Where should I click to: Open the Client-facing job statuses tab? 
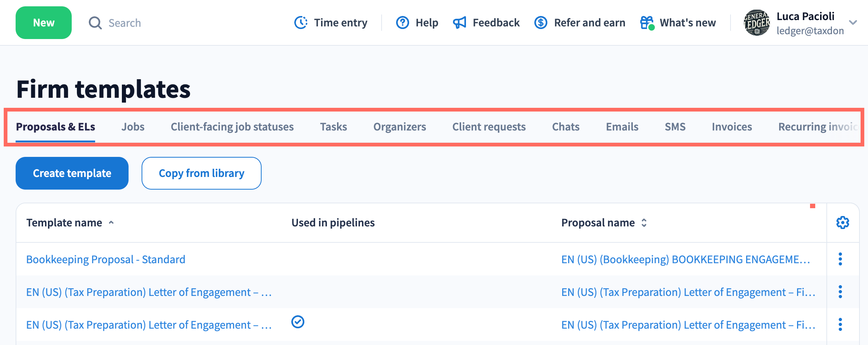(x=232, y=127)
